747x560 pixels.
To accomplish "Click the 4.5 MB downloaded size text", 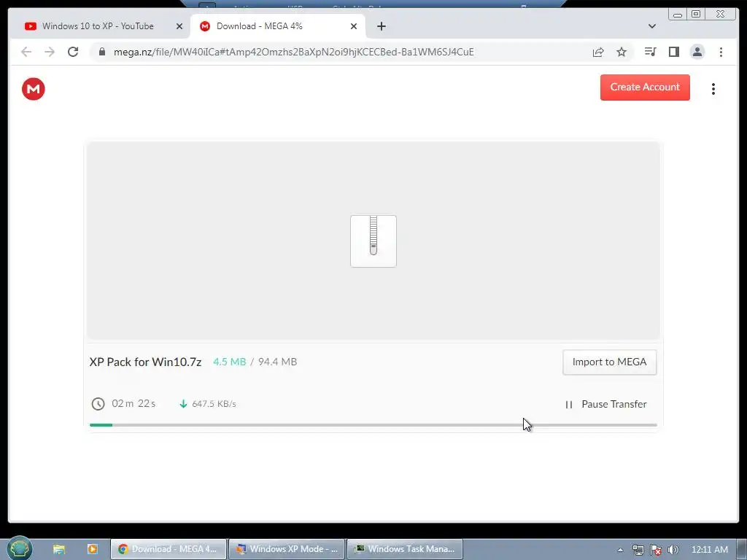I will click(x=230, y=362).
